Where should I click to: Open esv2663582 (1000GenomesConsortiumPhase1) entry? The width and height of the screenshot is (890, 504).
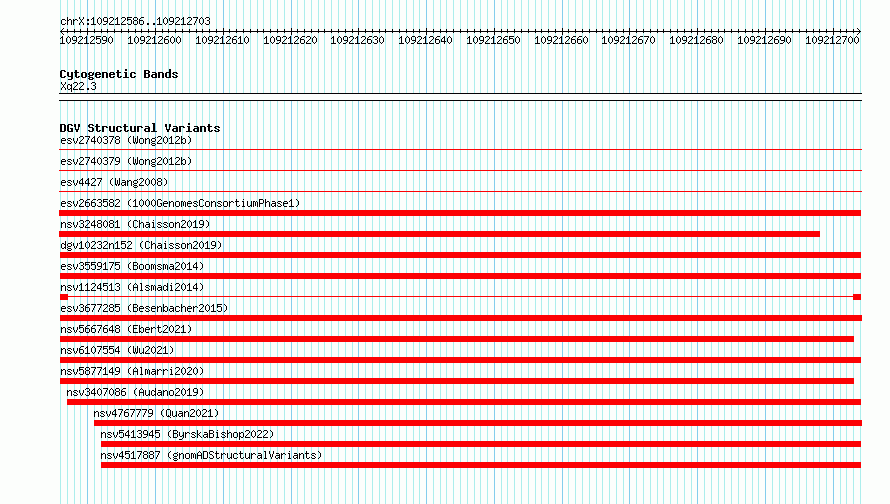[180, 203]
